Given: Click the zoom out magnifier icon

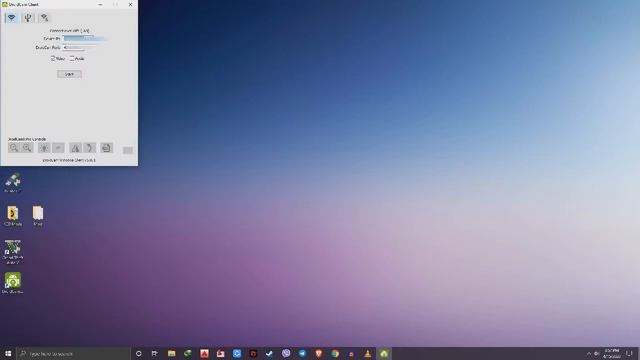Looking at the screenshot, I should coord(14,148).
